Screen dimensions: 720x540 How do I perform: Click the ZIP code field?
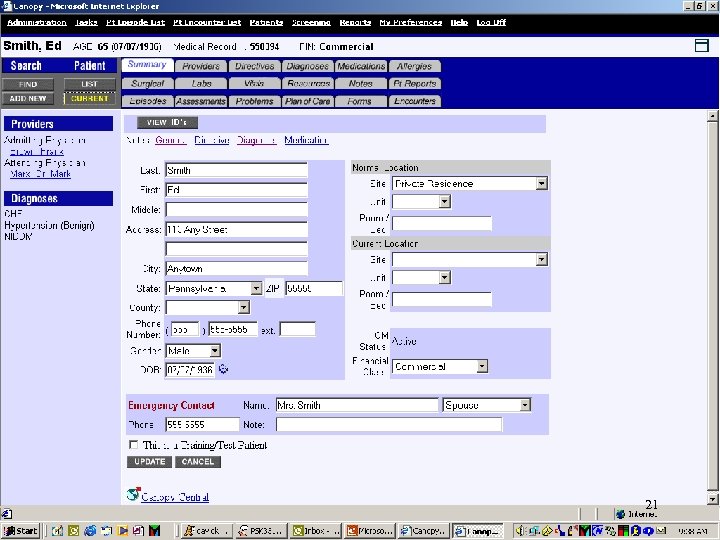pyautogui.click(x=314, y=288)
